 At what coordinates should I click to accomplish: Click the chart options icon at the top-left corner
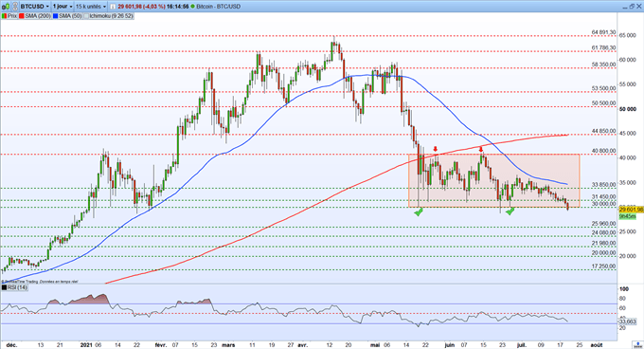[x=6, y=7]
